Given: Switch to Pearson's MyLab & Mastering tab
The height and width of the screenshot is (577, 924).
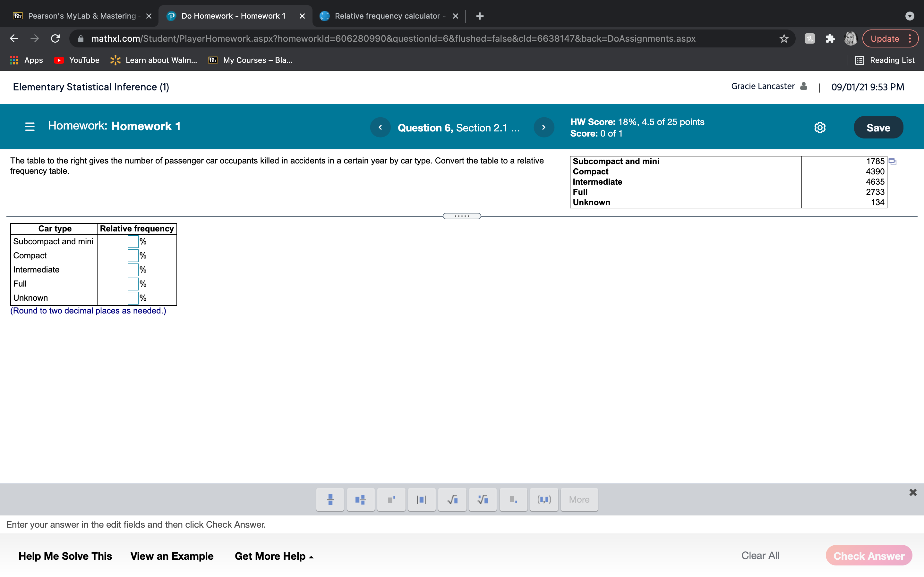Looking at the screenshot, I should coord(81,16).
